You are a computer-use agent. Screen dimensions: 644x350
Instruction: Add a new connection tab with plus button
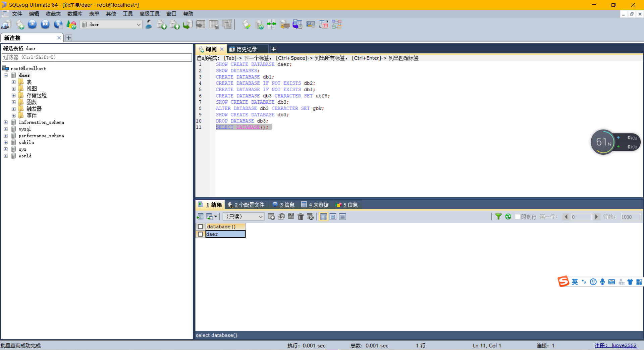pyautogui.click(x=69, y=38)
